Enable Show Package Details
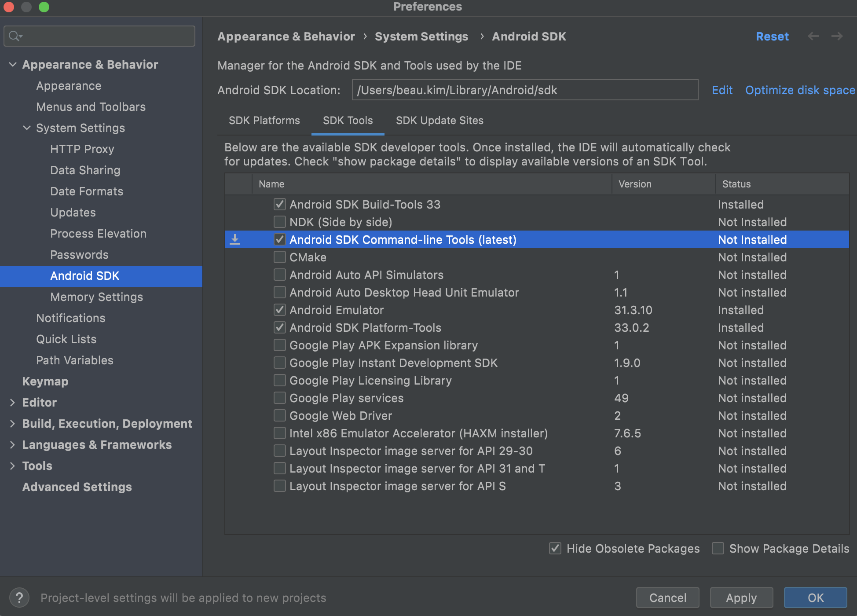 [718, 548]
